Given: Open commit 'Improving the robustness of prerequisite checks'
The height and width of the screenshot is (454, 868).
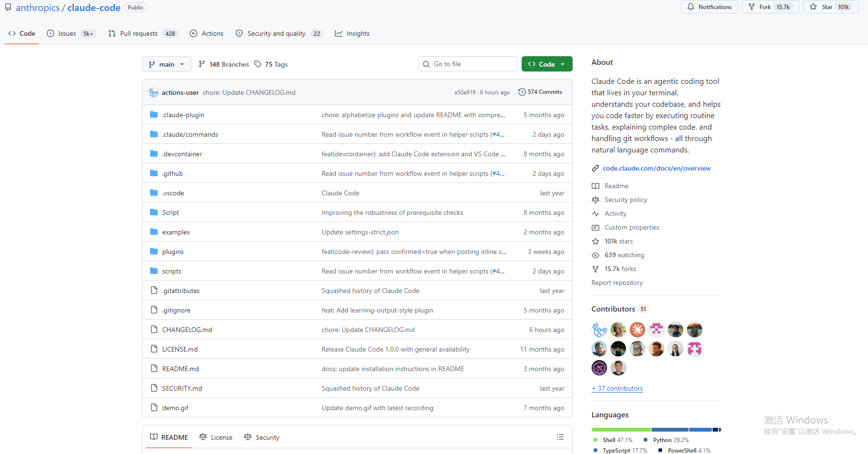Looking at the screenshot, I should (x=393, y=212).
